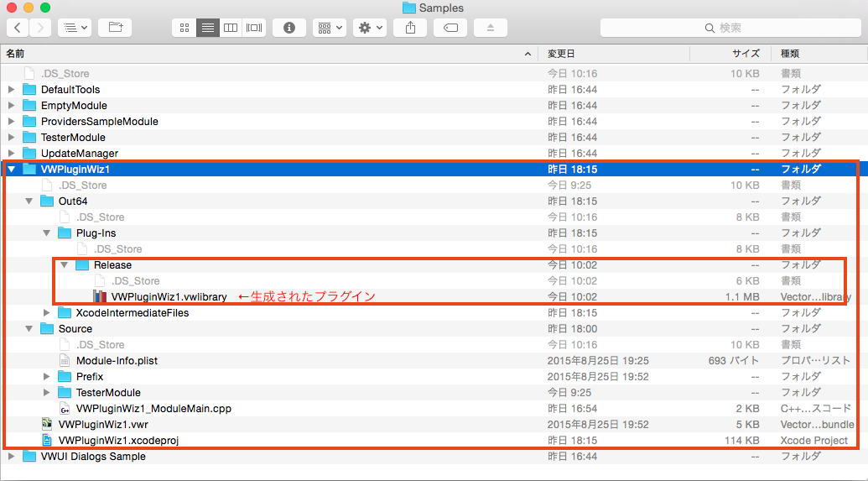Expand the VWUI Dialogs Sample folder

[x=11, y=457]
